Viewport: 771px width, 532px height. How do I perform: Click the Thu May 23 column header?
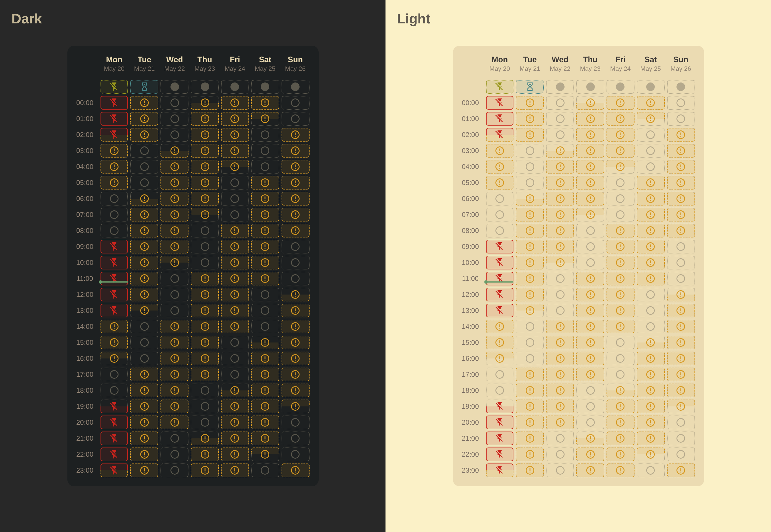tap(204, 63)
